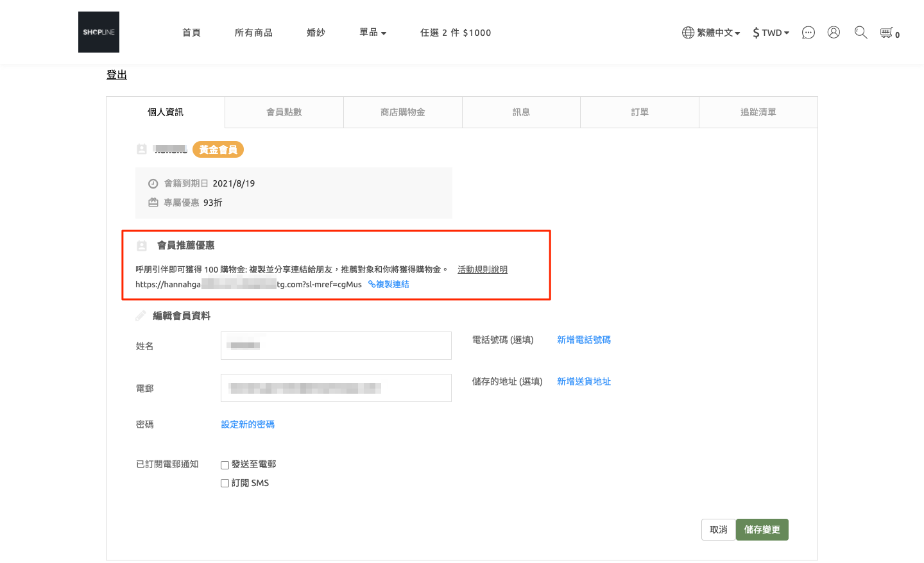Switch to the 訂單 tab

(639, 112)
